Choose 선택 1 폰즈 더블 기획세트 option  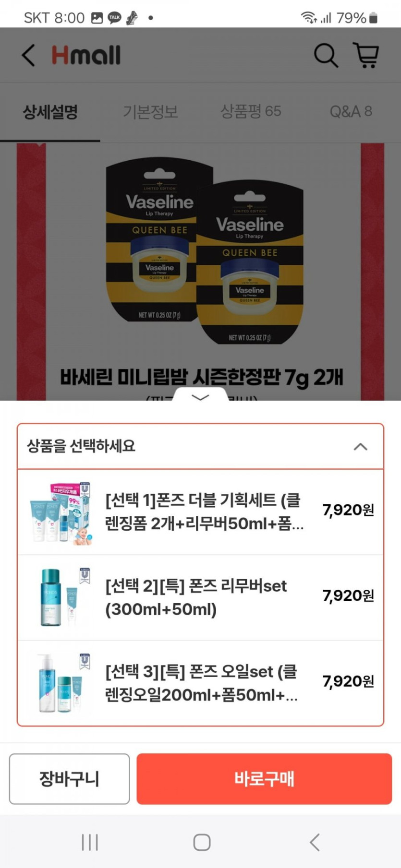(x=200, y=512)
